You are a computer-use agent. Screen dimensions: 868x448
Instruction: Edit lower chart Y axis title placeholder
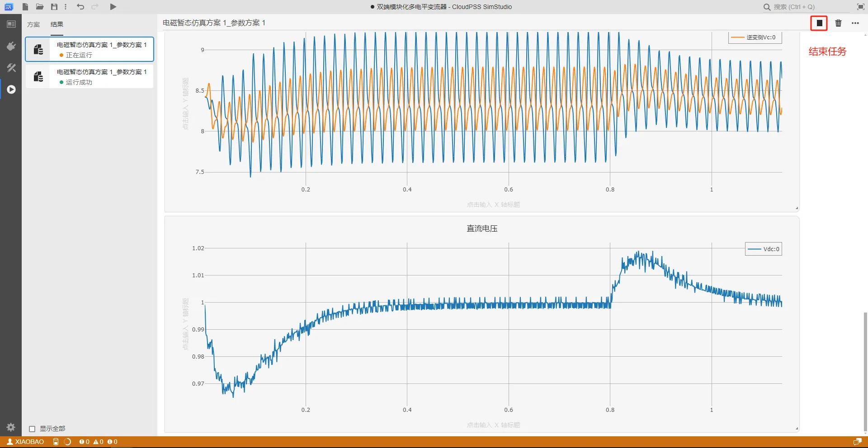(185, 324)
